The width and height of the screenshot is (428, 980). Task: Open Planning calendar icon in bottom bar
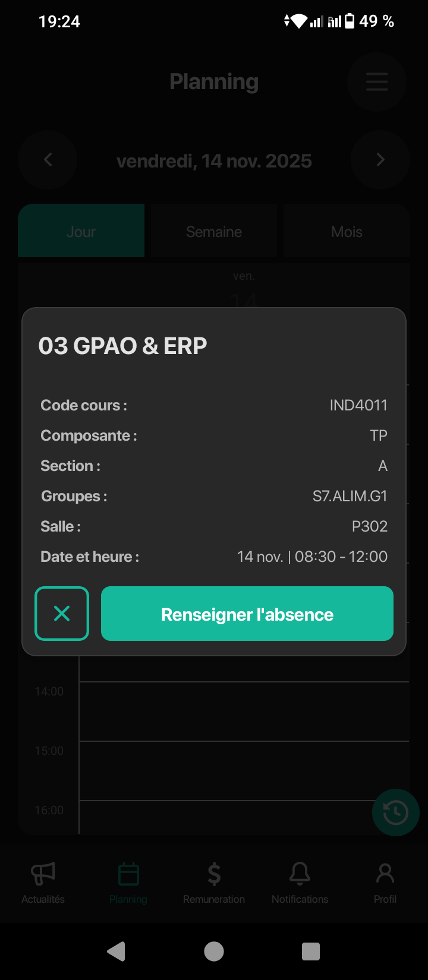[128, 875]
